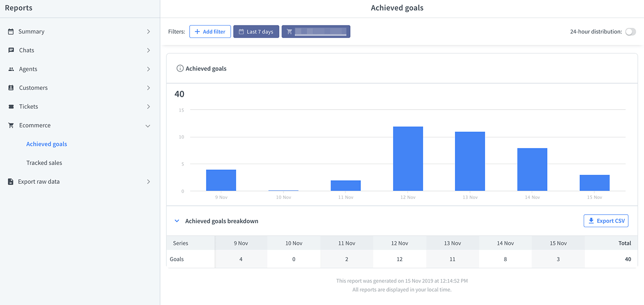Toggle the 24-hour distribution switch

tap(630, 32)
